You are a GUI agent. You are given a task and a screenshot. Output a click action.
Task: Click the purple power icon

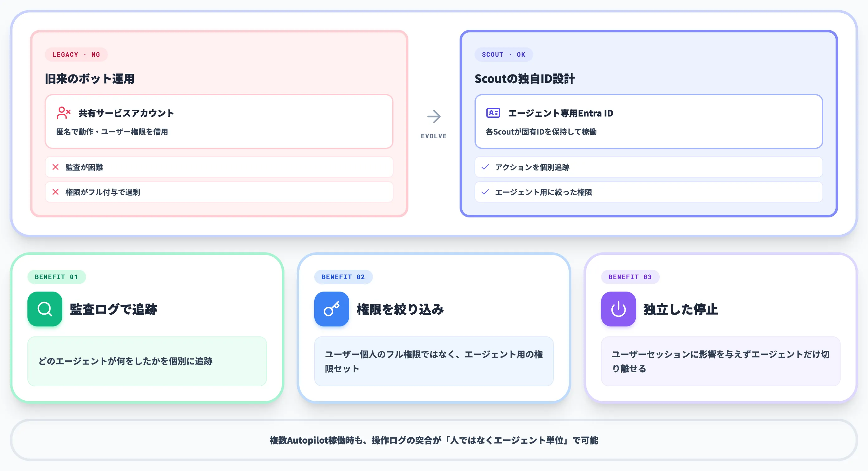618,309
